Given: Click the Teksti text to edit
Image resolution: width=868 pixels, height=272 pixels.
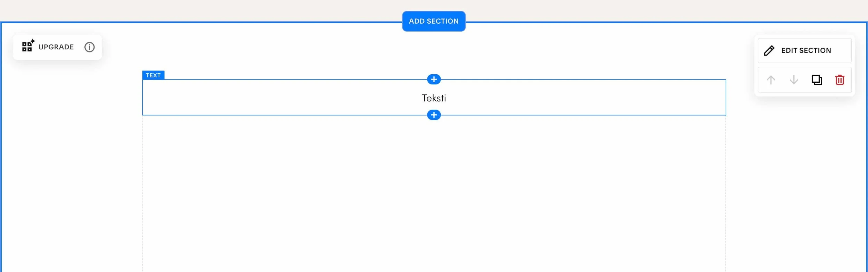Looking at the screenshot, I should click(x=434, y=98).
